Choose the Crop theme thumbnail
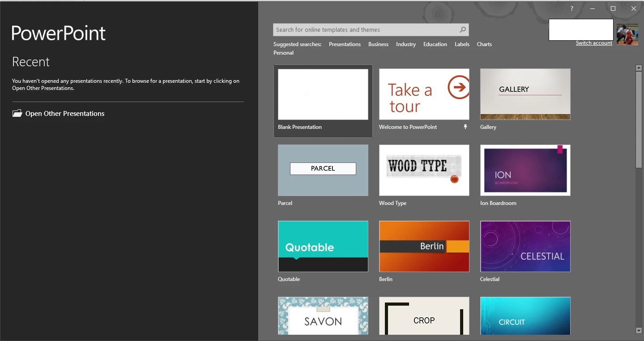644x341 pixels. click(424, 315)
